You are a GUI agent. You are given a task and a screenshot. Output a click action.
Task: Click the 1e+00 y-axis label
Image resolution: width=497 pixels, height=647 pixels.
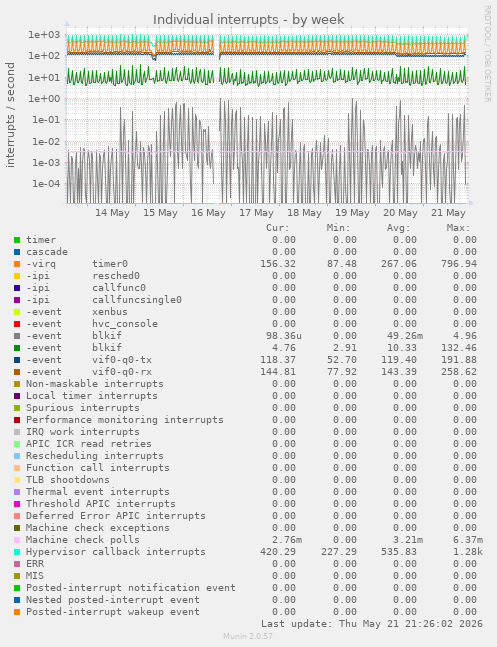pyautogui.click(x=44, y=99)
